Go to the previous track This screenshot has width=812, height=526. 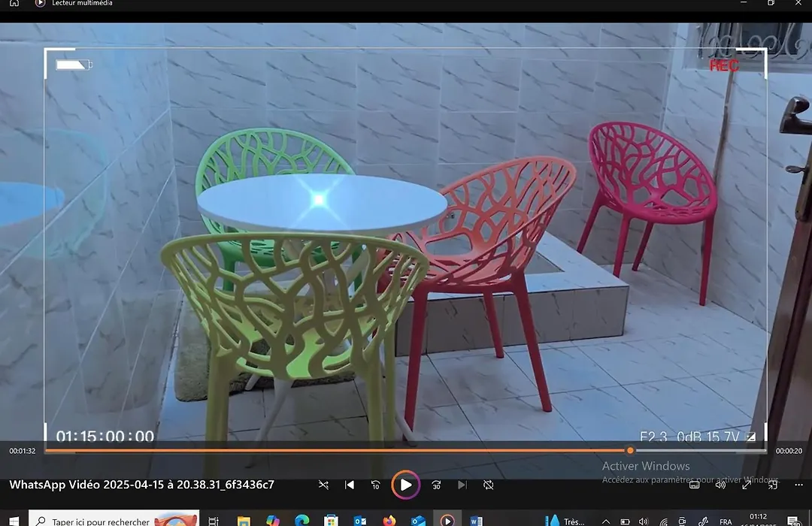coord(350,485)
